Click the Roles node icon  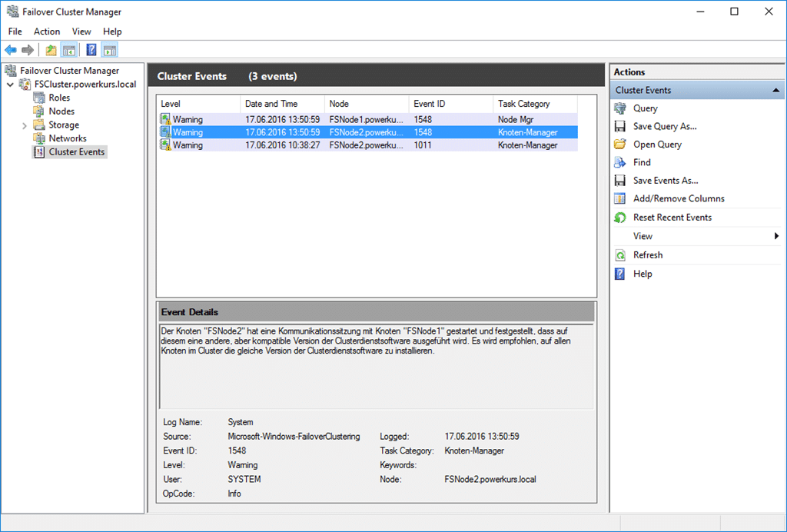[x=39, y=98]
